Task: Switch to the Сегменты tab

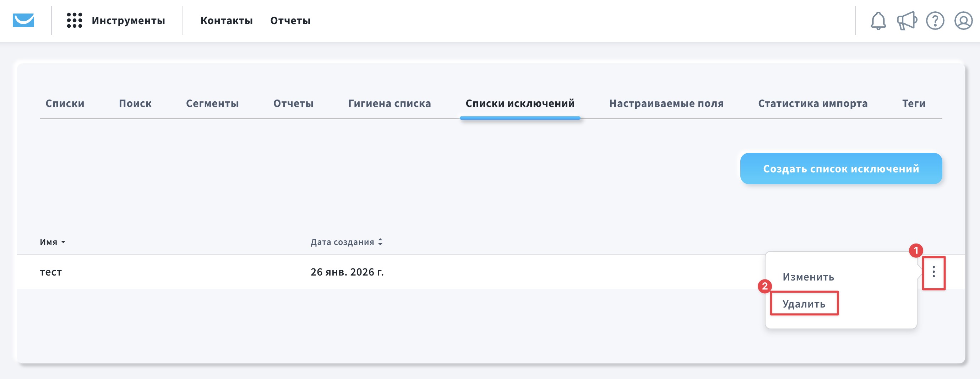Action: pyautogui.click(x=212, y=103)
